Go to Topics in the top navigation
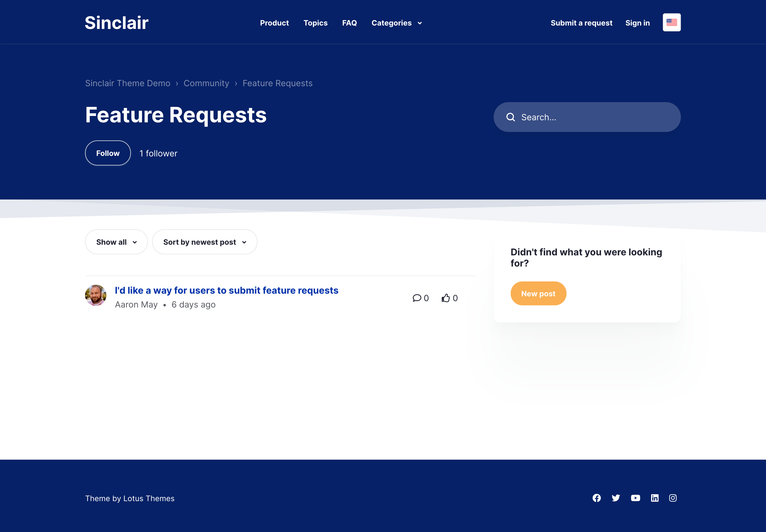Viewport: 766px width, 532px height. [315, 23]
